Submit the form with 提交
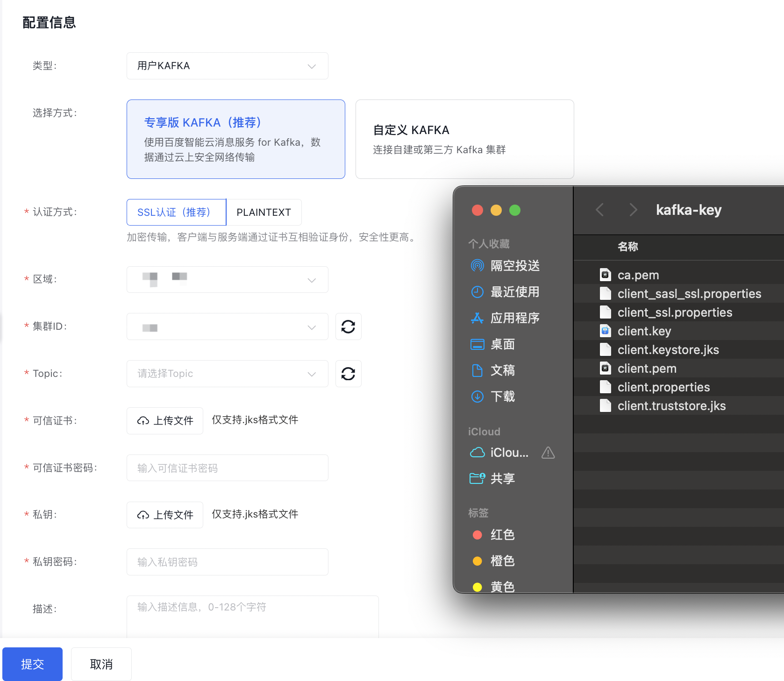This screenshot has width=784, height=681. [x=32, y=664]
